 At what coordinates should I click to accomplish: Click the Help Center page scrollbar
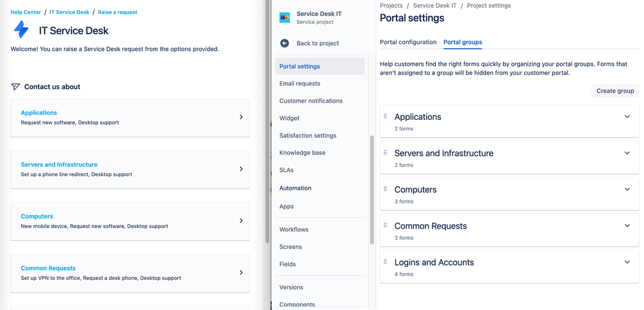tap(268, 121)
